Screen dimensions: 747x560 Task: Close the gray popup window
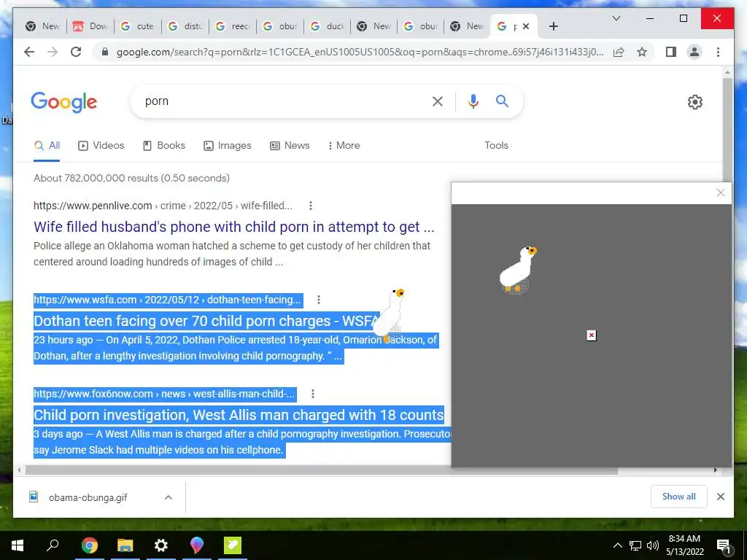point(720,192)
